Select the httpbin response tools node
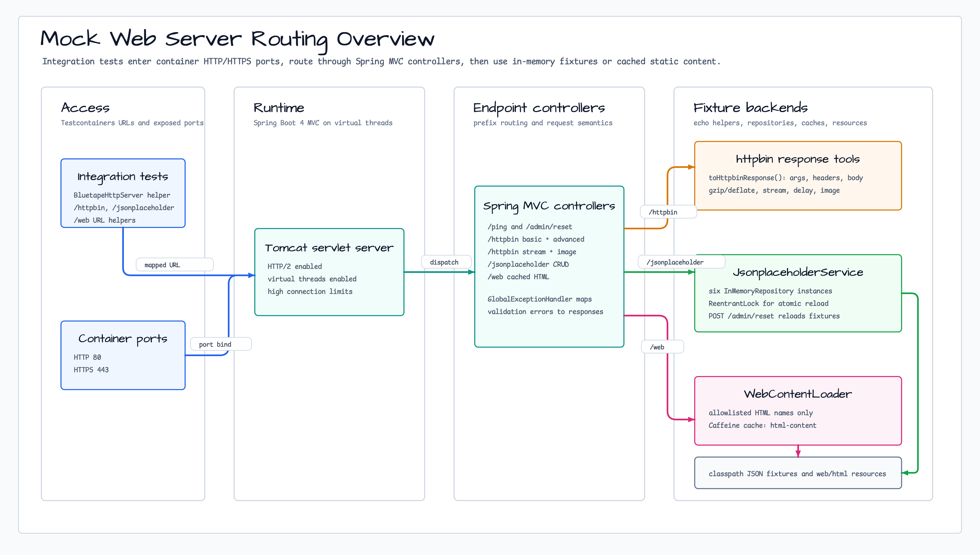 click(798, 176)
